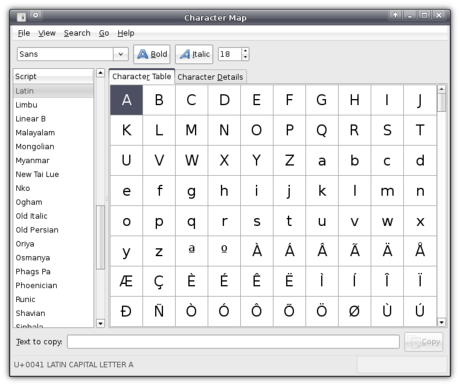The height and width of the screenshot is (386, 460).
Task: Toggle the Italic font style button
Action: tap(194, 54)
